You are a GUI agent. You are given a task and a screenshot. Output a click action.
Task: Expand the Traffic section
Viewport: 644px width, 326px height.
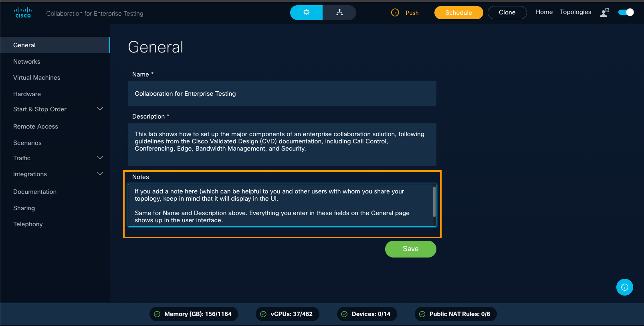[100, 158]
